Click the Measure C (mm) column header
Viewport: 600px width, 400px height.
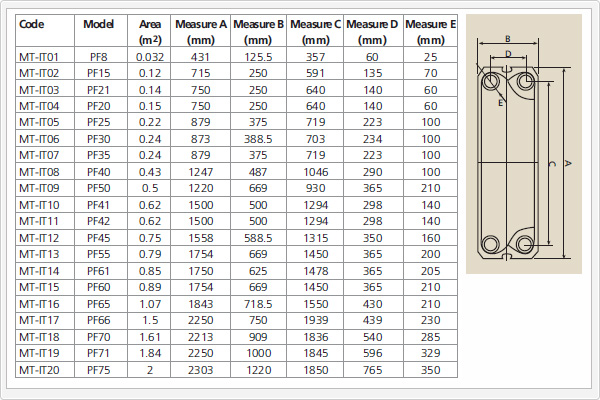point(315,31)
